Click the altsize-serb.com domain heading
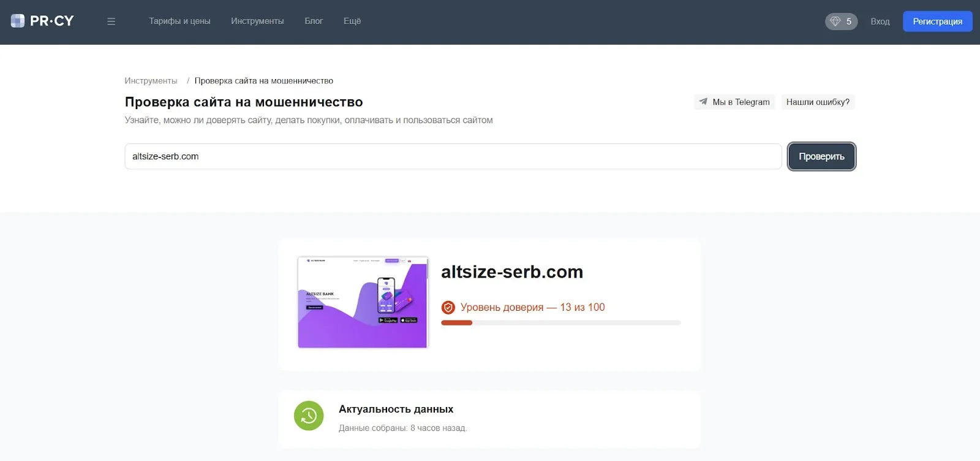This screenshot has width=980, height=461. click(512, 272)
